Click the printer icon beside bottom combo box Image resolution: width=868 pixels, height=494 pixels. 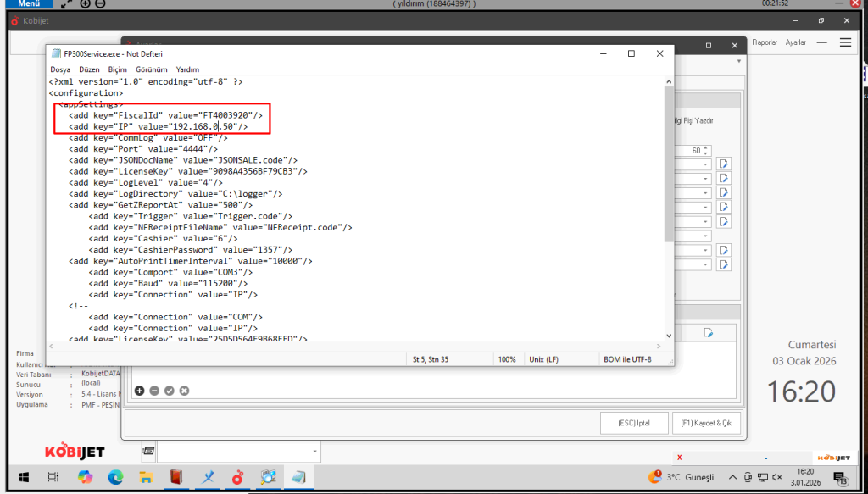coord(148,451)
